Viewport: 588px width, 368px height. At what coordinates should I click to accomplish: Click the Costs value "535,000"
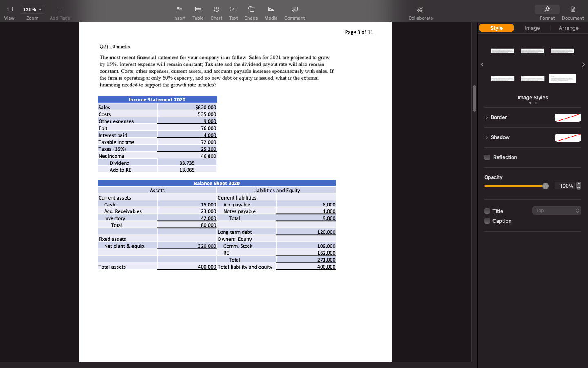(x=207, y=114)
